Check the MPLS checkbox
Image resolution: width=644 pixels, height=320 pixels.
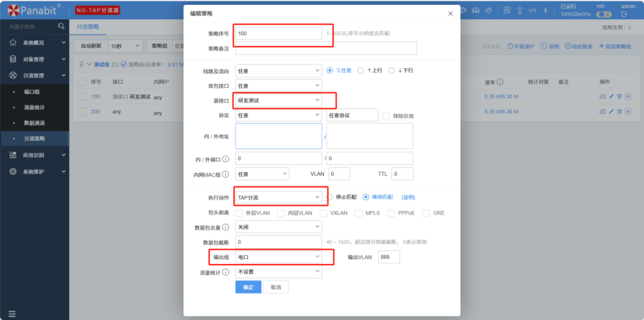[358, 213]
